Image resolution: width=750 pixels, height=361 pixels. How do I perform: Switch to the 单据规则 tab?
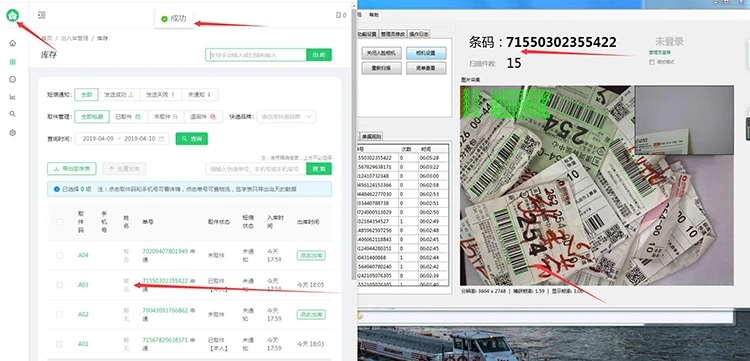(372, 137)
